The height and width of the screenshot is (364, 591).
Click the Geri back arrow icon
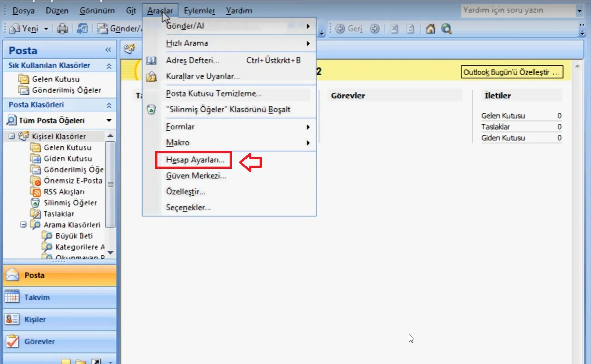coord(341,29)
